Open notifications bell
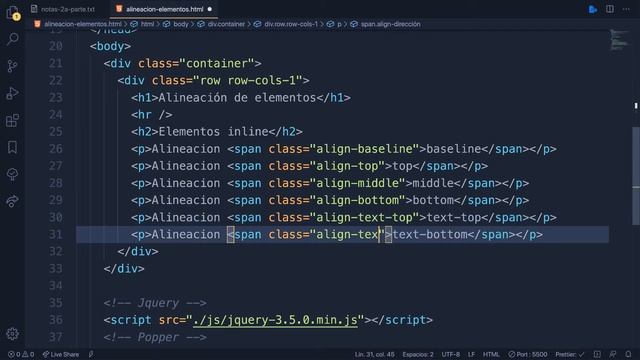The height and width of the screenshot is (360, 640). (x=628, y=354)
